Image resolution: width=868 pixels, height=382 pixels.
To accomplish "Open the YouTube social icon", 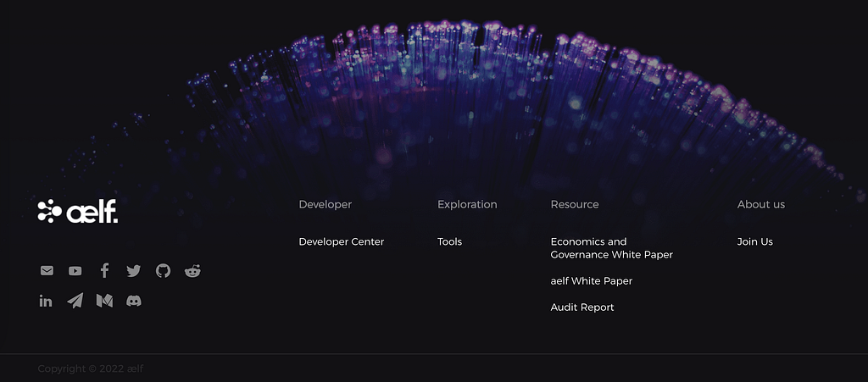I will tap(75, 271).
